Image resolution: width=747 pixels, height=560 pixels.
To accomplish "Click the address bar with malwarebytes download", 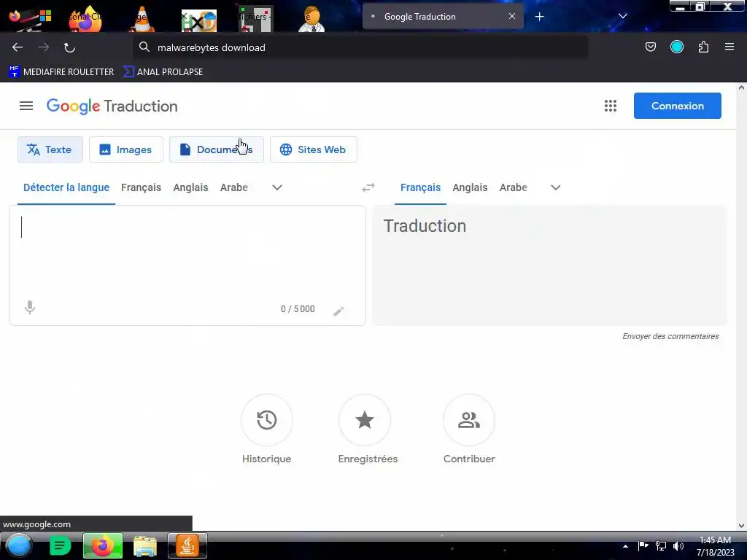I will (x=360, y=47).
